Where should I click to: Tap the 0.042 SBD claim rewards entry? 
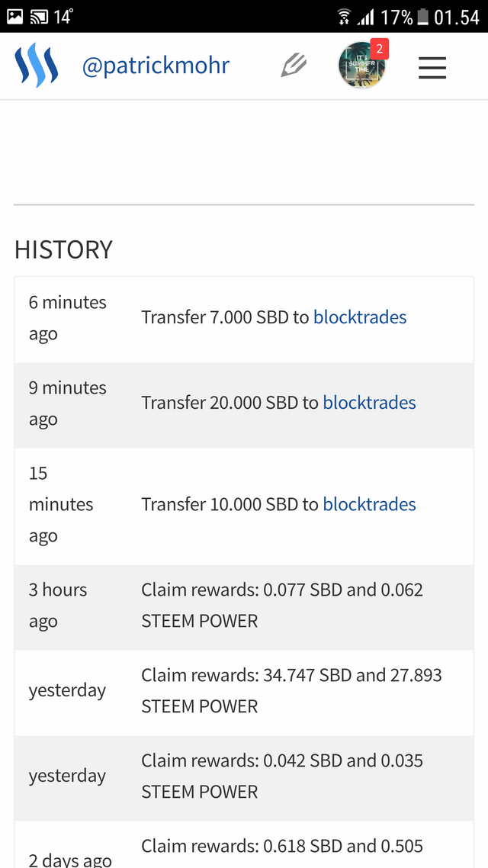pos(282,776)
